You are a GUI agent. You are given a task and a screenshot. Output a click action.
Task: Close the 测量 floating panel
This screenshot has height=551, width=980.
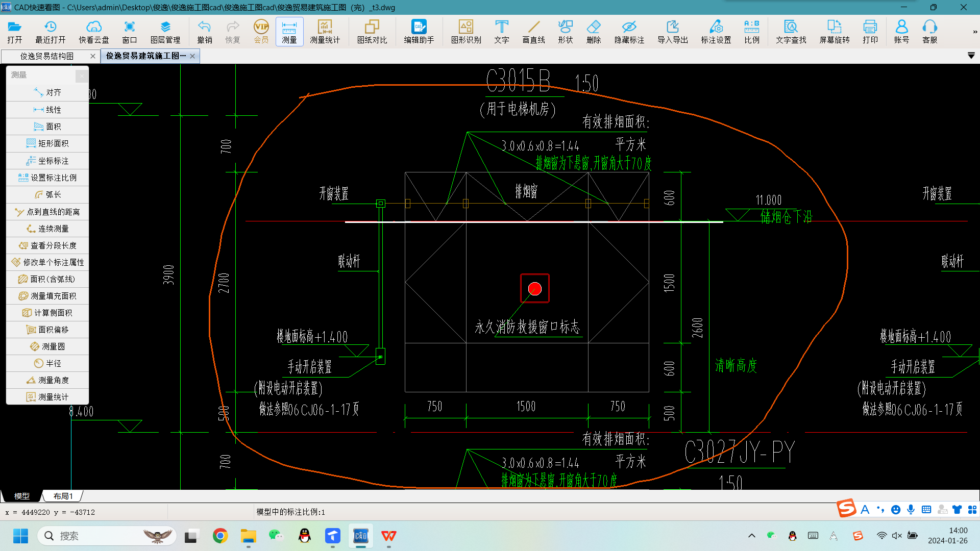(x=82, y=76)
